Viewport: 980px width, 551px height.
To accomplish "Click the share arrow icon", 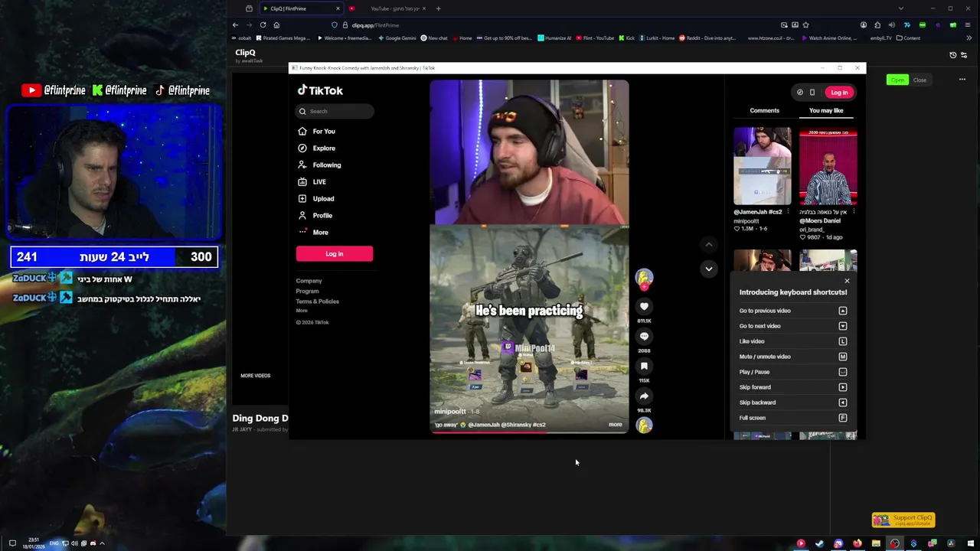I will (x=644, y=396).
